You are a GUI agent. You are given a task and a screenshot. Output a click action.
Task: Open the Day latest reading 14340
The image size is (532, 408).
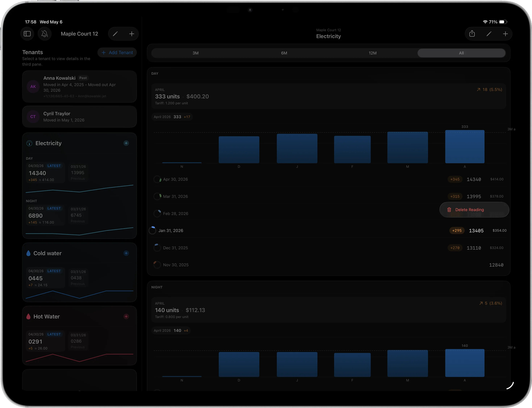coord(46,173)
